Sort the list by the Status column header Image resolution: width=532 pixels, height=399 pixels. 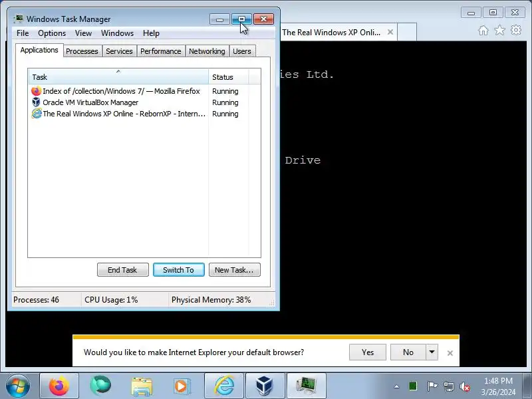[229, 76]
